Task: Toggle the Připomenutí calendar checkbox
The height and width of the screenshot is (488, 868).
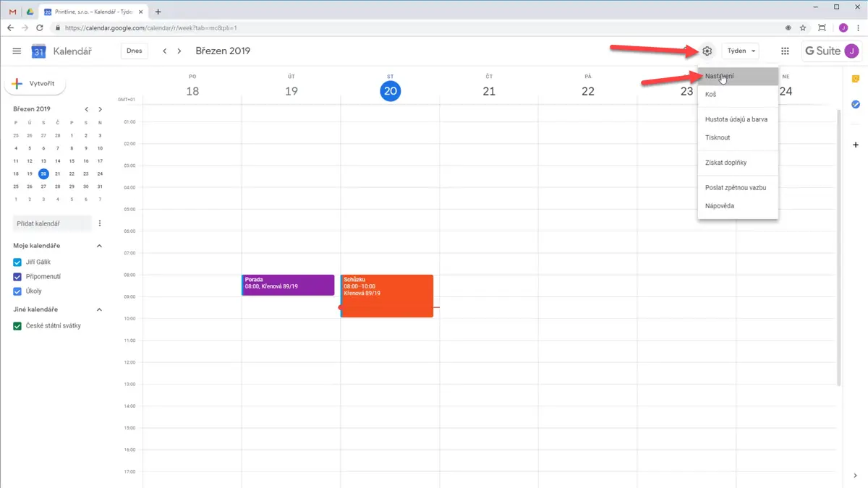Action: (x=18, y=277)
